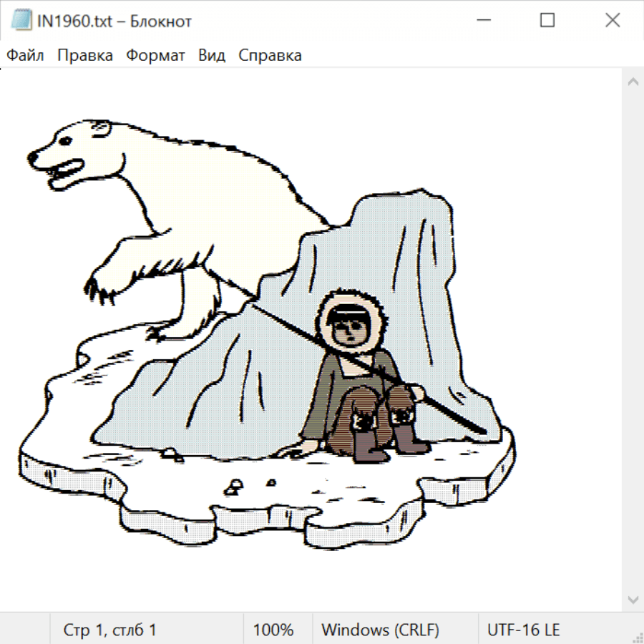The width and height of the screenshot is (644, 644).
Task: Click the Windows (CRLF) line ending indicator
Action: [x=380, y=630]
